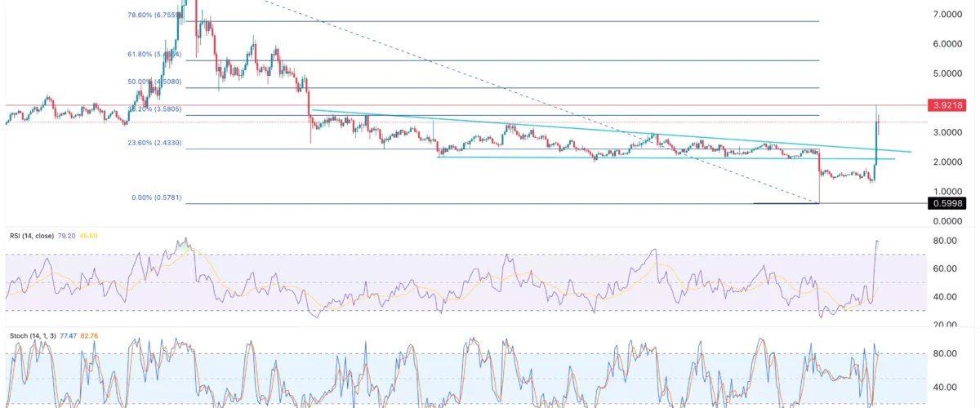Select the 50.00% (4.5080) Fibonacci level label
980x408 pixels.
pos(154,82)
